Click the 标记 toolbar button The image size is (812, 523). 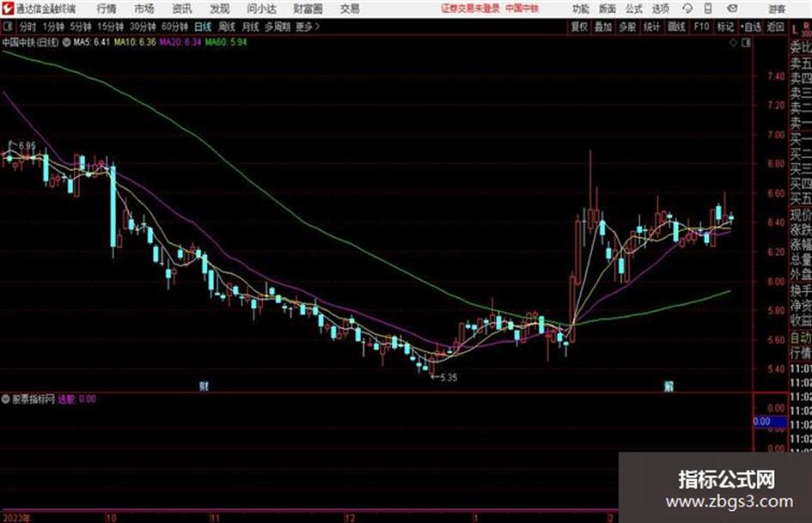725,27
